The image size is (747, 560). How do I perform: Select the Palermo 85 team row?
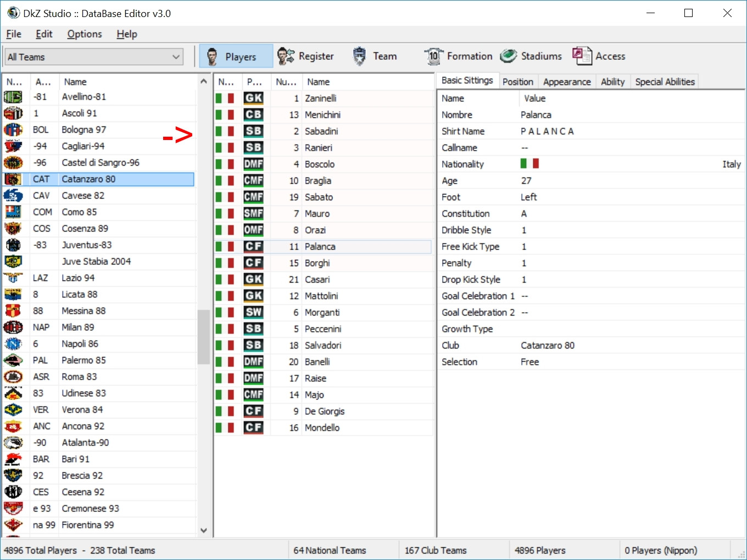tap(99, 361)
